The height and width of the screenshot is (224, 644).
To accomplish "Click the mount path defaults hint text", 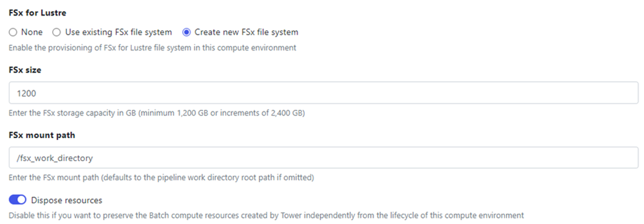I will (161, 177).
